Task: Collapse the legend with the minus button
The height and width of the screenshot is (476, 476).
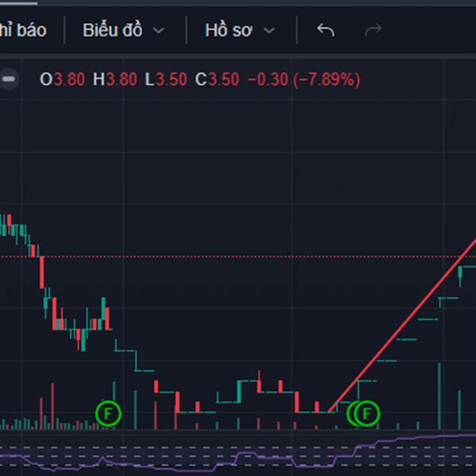Action: 9,79
